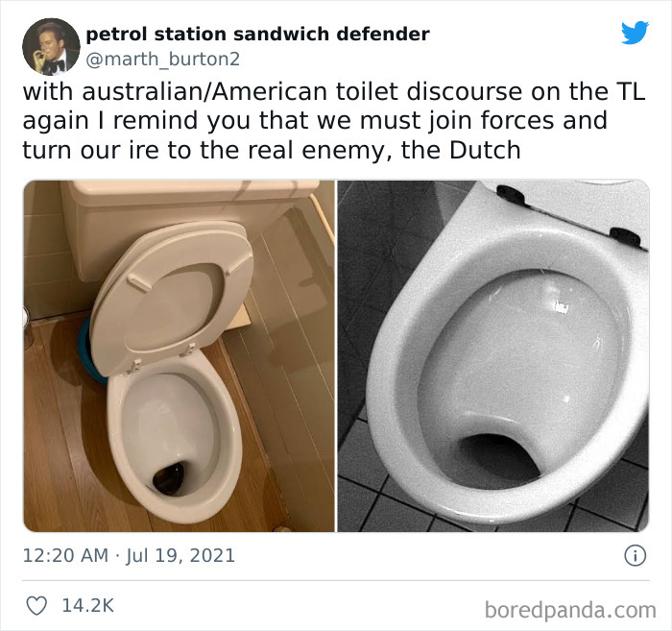672x631 pixels.
Task: Click the Jul 19, 2021 date
Action: (180, 555)
